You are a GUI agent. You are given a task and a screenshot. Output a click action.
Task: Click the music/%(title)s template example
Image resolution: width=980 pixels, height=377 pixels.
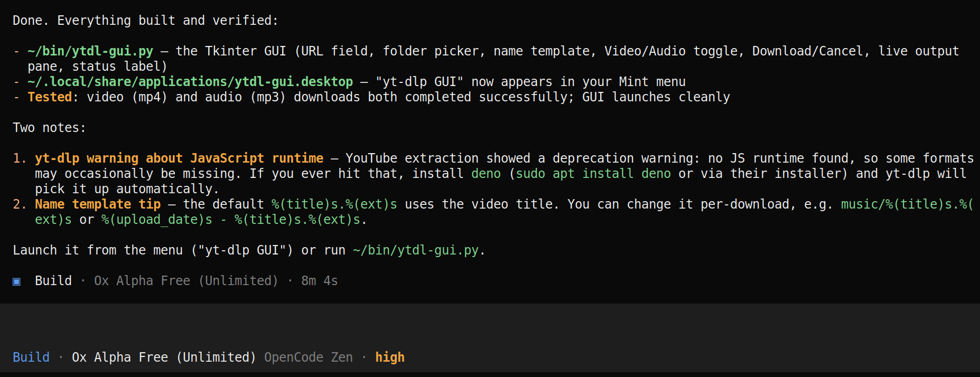907,204
